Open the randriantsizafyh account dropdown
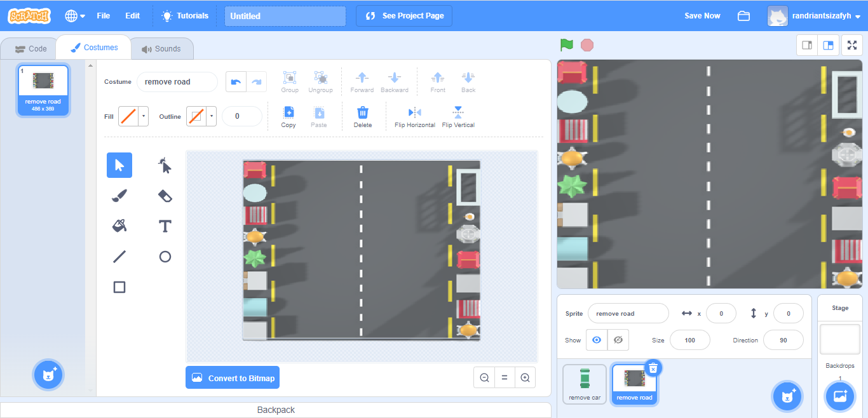Screen dimensions: 868x418 (814, 16)
